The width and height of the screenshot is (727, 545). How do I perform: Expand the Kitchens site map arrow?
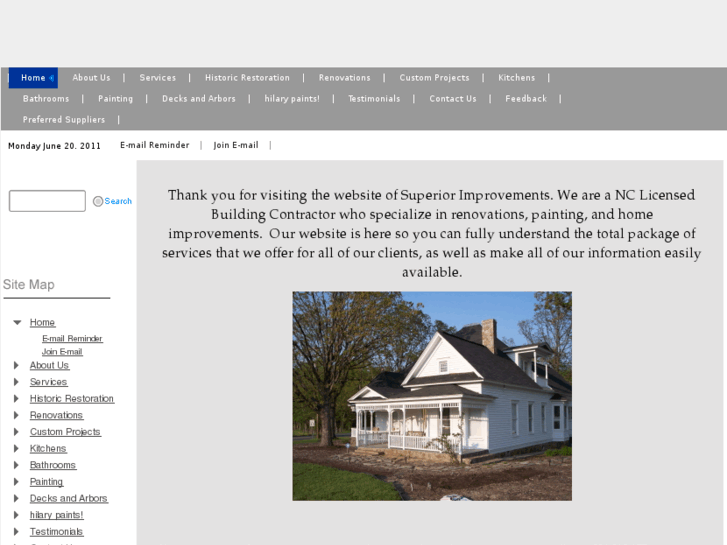click(16, 449)
